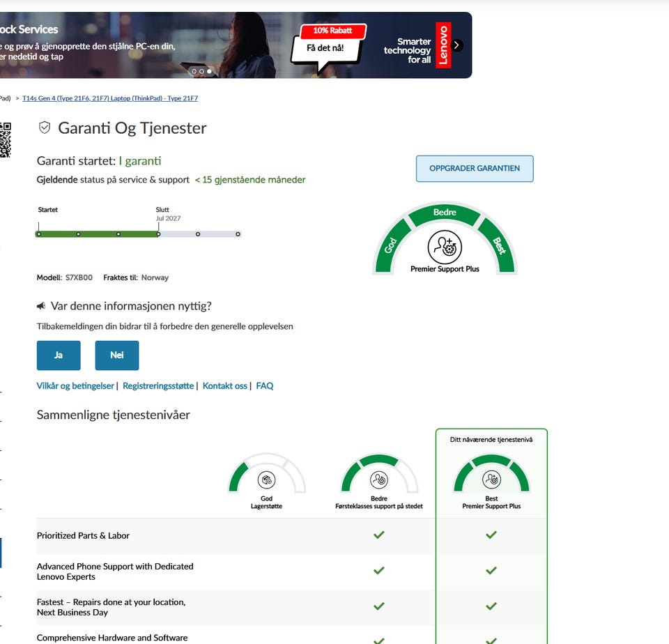This screenshot has height=644, width=669.
Task: Click the 'Startet' marker on the warranty timeline
Action: (x=39, y=234)
